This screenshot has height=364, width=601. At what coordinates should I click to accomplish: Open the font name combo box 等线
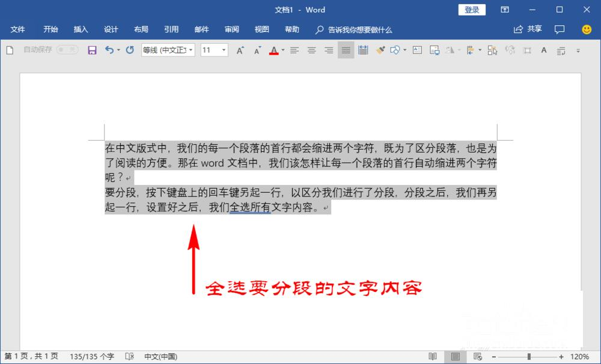(168, 50)
